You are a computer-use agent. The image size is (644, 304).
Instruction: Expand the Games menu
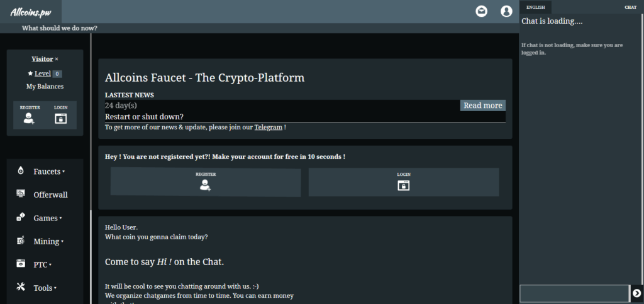[x=48, y=218]
